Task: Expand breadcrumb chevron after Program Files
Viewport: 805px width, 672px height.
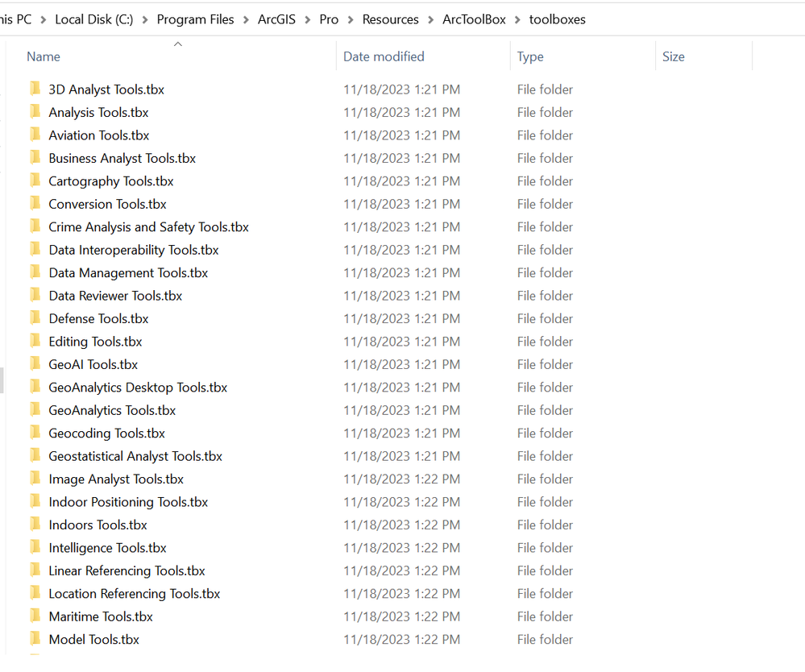Action: pos(246,20)
